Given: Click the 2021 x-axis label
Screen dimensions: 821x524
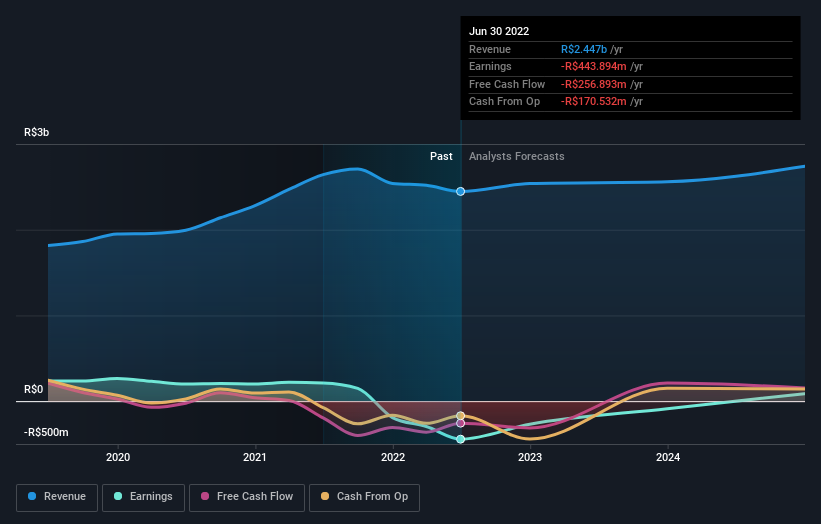Looking at the screenshot, I should click(x=254, y=458).
